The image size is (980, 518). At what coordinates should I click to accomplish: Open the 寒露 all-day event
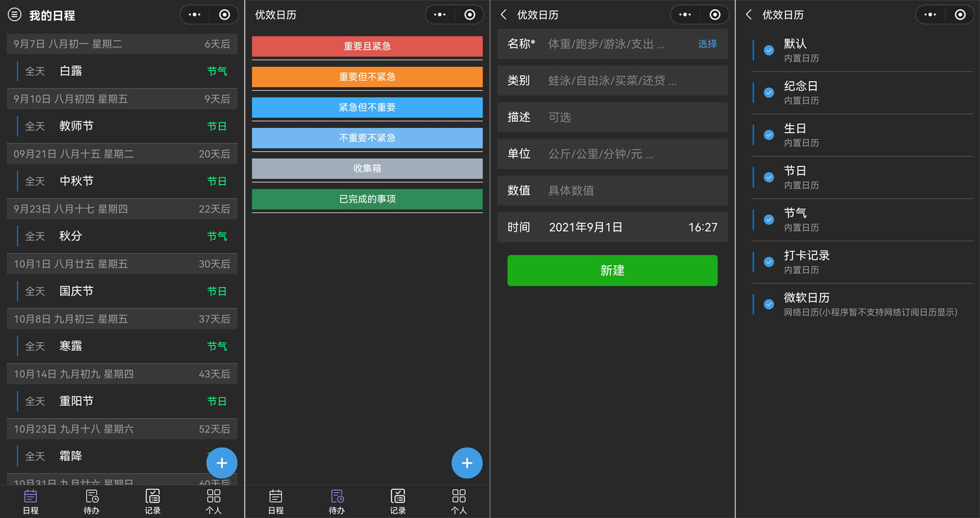pos(122,346)
